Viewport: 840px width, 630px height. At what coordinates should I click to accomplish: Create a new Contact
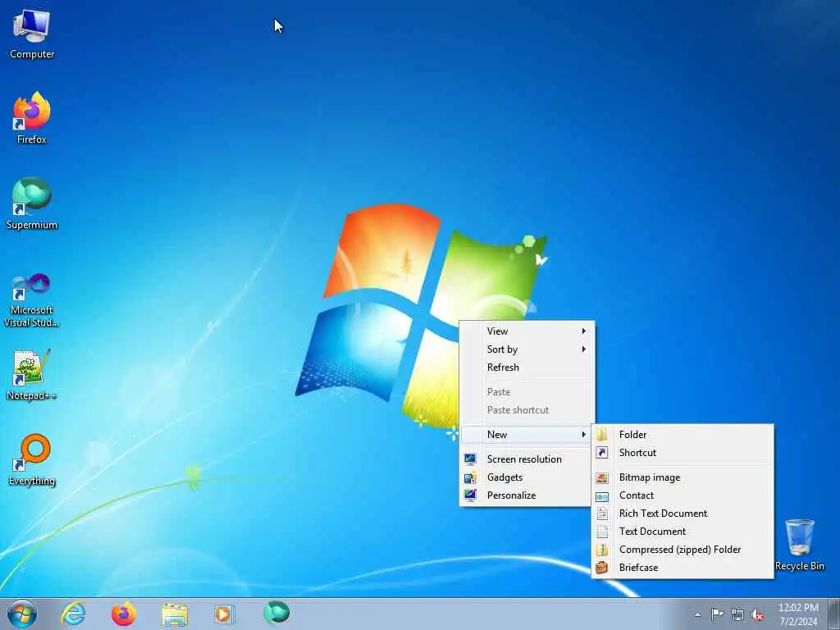682,495
